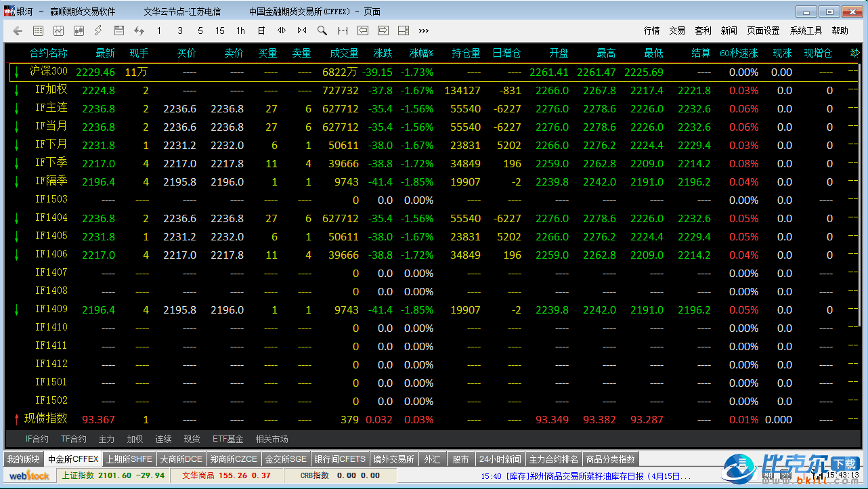The image size is (868, 489).
Task: Open the 境外交易所 tab
Action: coord(393,459)
